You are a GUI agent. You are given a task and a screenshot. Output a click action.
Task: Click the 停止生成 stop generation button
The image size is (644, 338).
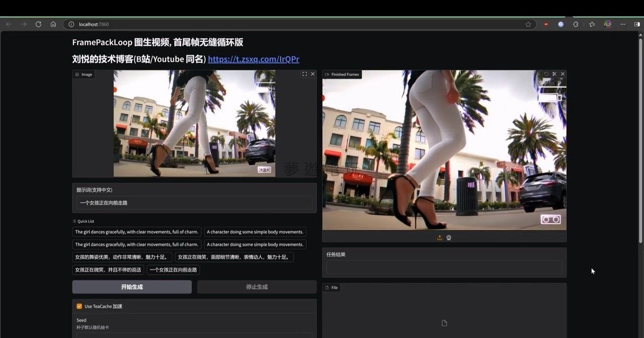click(256, 287)
